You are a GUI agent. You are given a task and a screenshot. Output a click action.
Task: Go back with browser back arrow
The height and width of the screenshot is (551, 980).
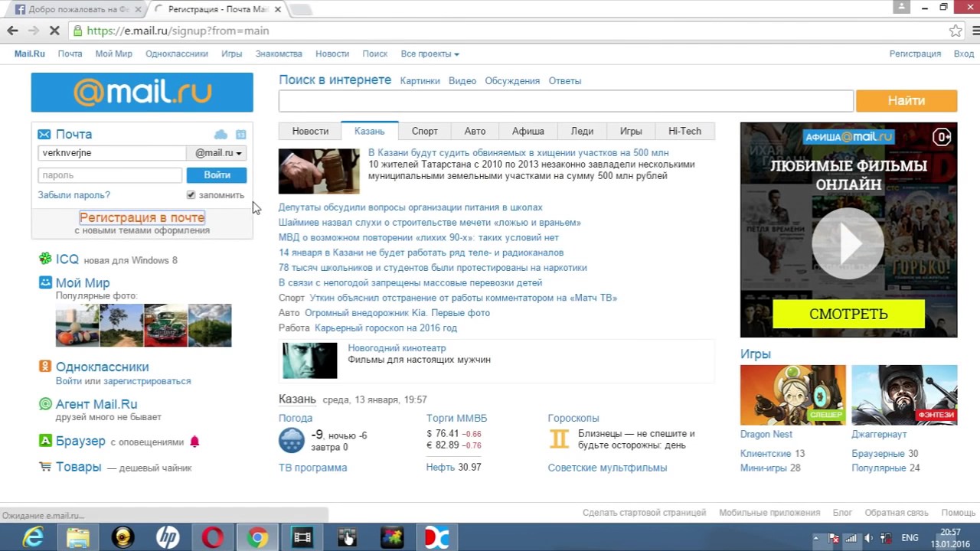click(12, 31)
